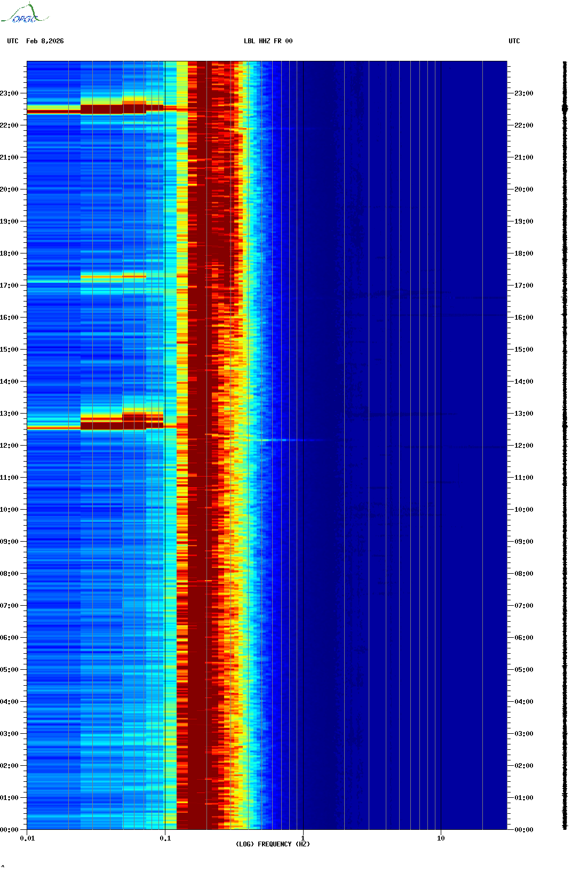Select the 06:00 time marker on right axis
588x872 pixels.
tap(523, 638)
